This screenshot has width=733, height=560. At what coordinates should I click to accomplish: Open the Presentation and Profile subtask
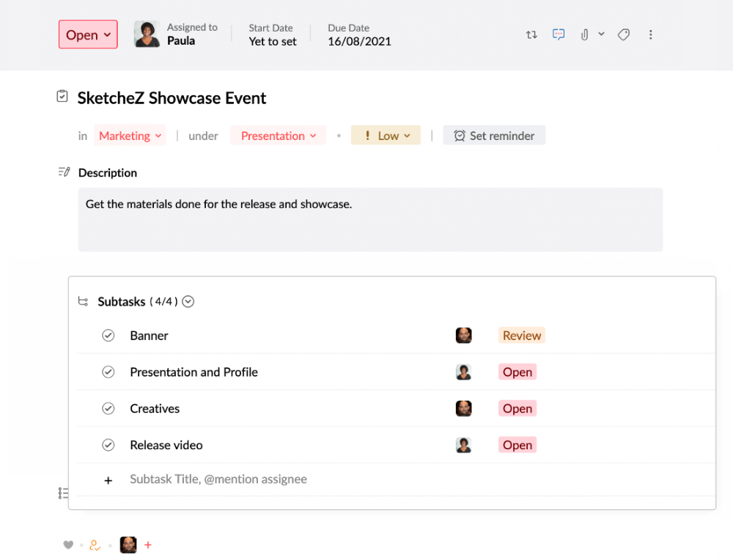pyautogui.click(x=194, y=372)
